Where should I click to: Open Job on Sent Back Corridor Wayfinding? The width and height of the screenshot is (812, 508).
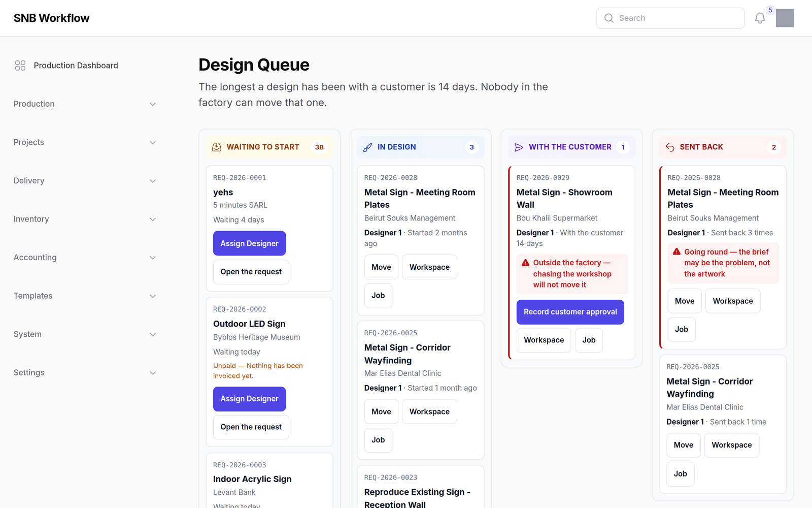(681, 474)
